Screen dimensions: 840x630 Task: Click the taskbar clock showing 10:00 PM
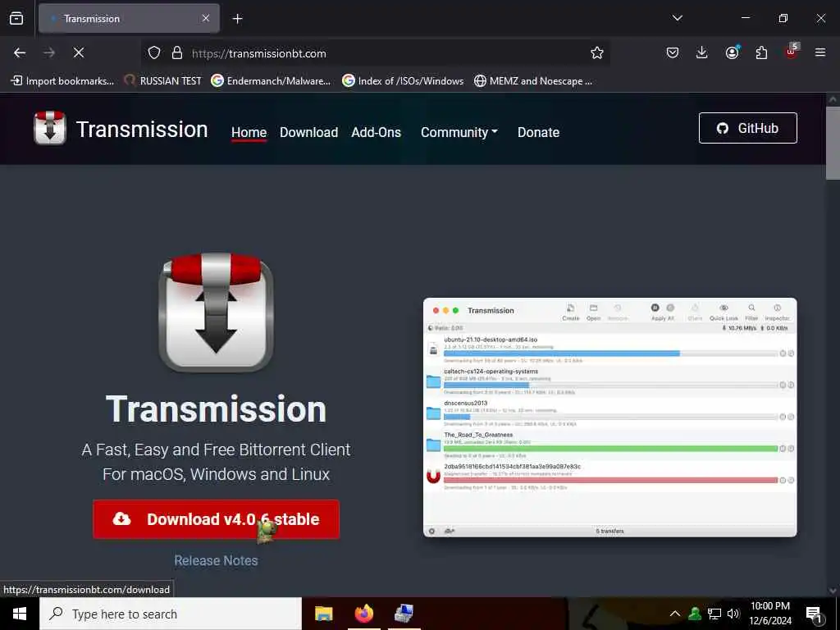tap(769, 614)
